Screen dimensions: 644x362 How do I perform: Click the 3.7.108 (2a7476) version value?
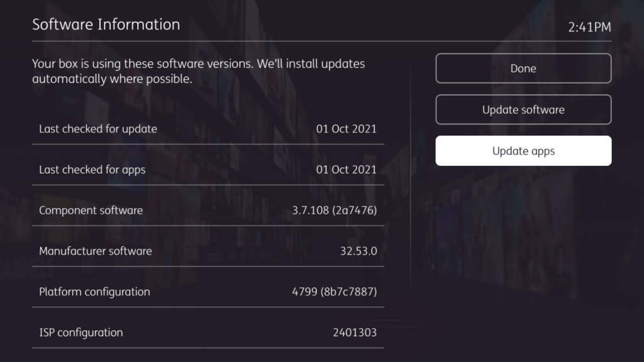(334, 211)
